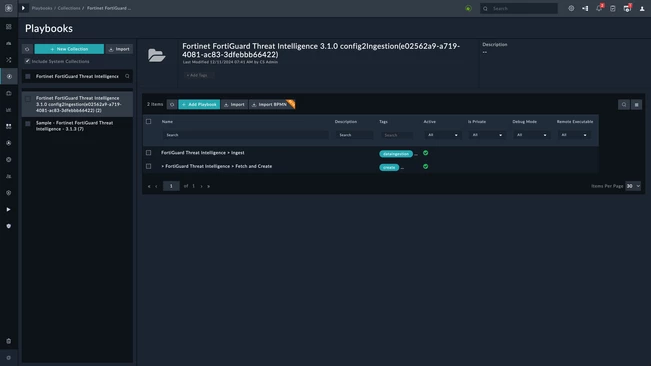This screenshot has height=366, width=651.
Task: Open the play-triangle icon in left sidebar
Action: [x=9, y=210]
